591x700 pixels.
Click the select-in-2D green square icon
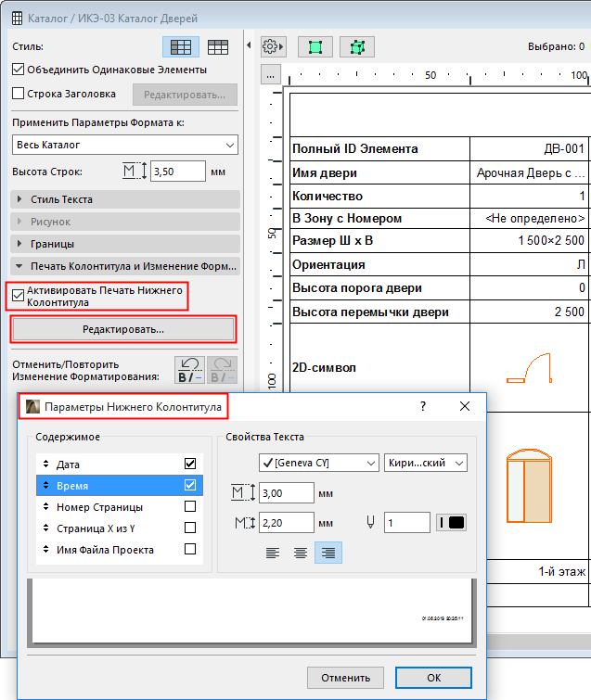315,47
